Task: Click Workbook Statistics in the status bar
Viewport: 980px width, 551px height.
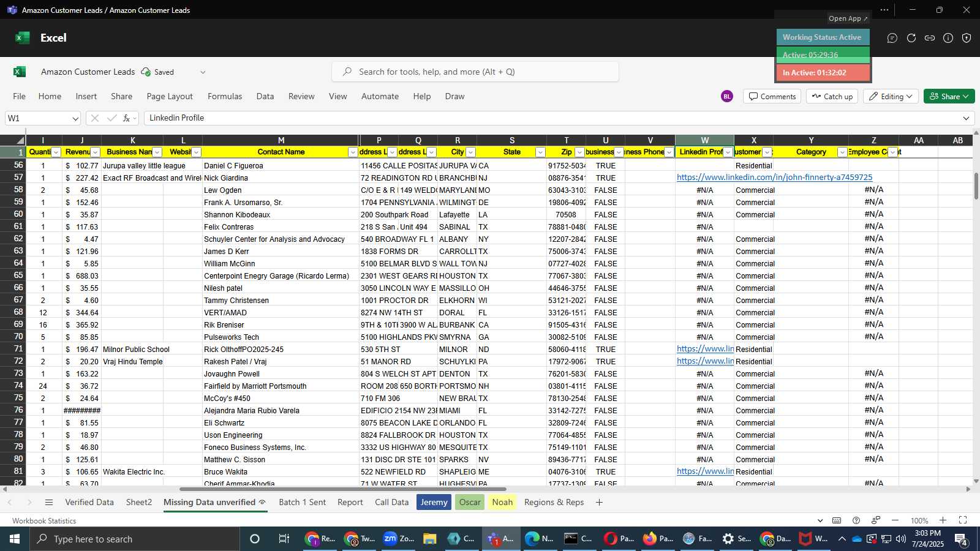Action: (44, 521)
